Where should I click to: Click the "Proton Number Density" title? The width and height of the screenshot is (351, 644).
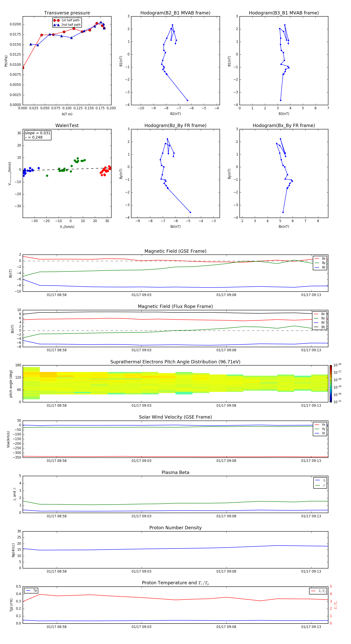(175, 528)
